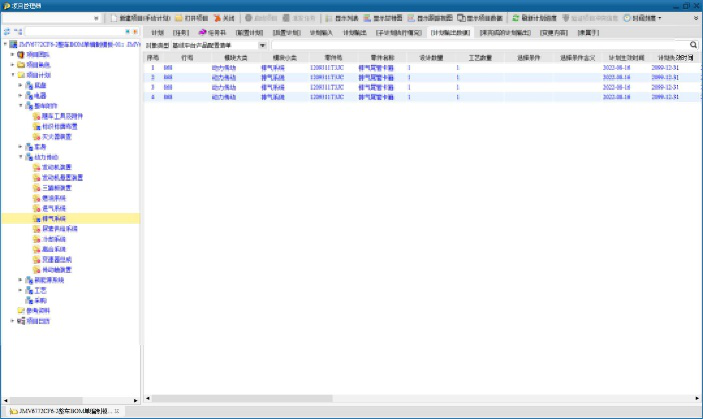Refresh plan progress with 刷新计划进度
Viewport: 703px width, 419px height.
click(x=537, y=18)
